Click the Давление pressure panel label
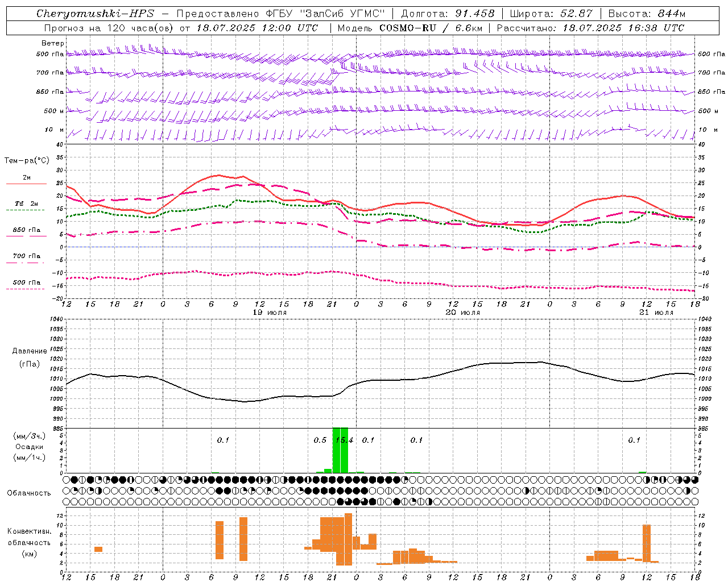This screenshot has width=728, height=582. pyautogui.click(x=30, y=351)
